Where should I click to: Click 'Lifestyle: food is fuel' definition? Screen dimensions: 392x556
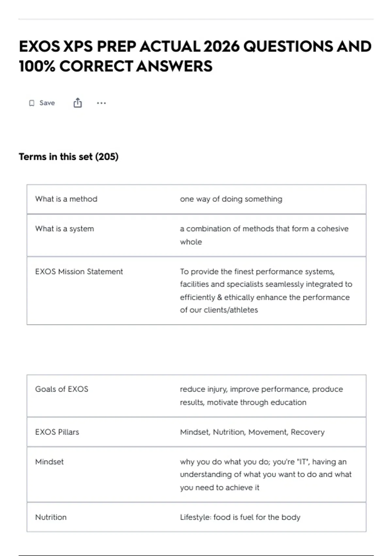pos(240,517)
